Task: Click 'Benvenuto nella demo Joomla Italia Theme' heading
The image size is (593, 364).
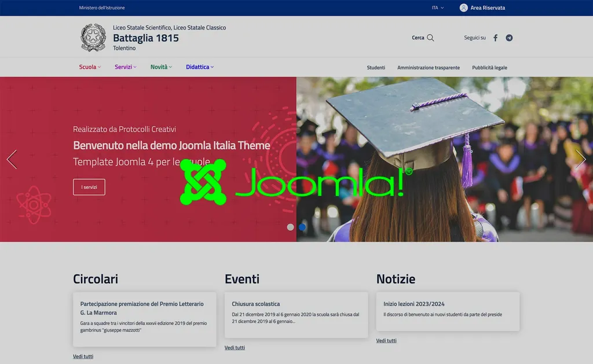Action: 171,145
